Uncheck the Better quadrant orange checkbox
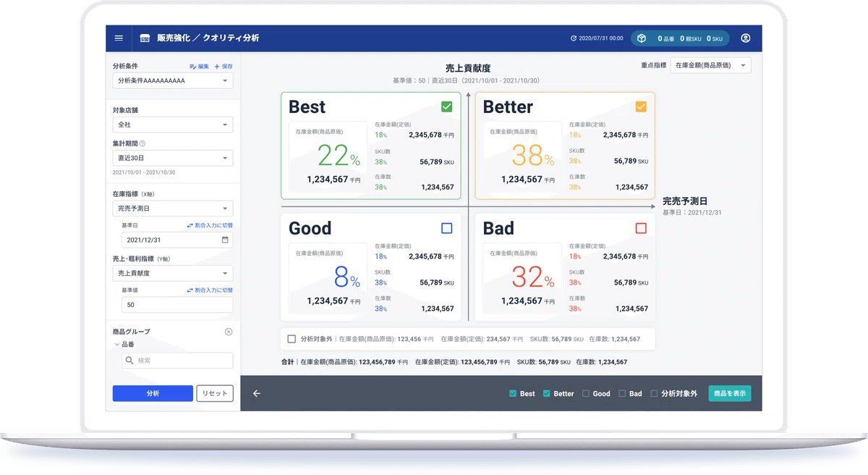868x475 pixels. pos(641,106)
